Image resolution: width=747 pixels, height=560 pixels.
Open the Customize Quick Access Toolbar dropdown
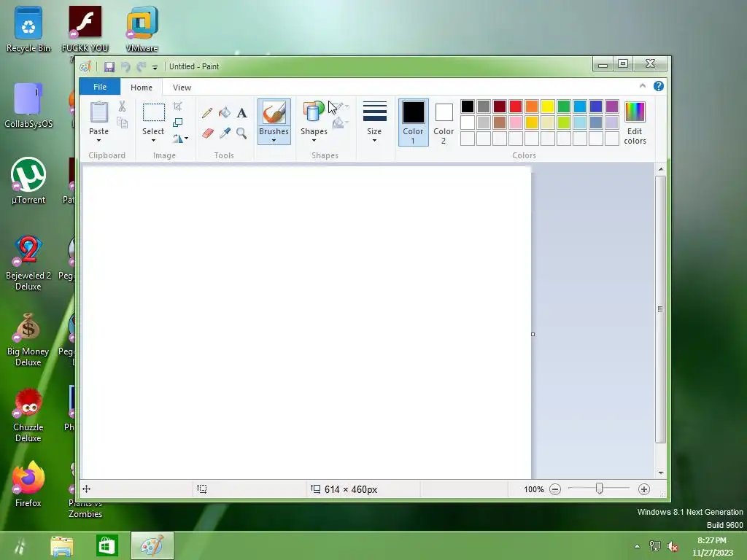pyautogui.click(x=155, y=68)
